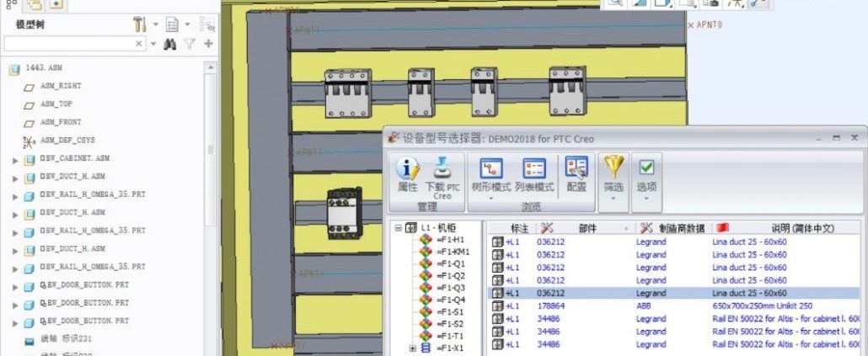The height and width of the screenshot is (356, 868).
Task: Click the binoculars search icon
Action: pyautogui.click(x=170, y=45)
